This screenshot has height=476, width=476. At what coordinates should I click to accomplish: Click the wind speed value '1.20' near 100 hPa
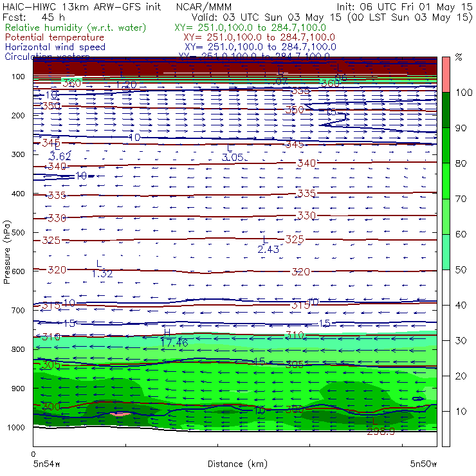tap(126, 85)
